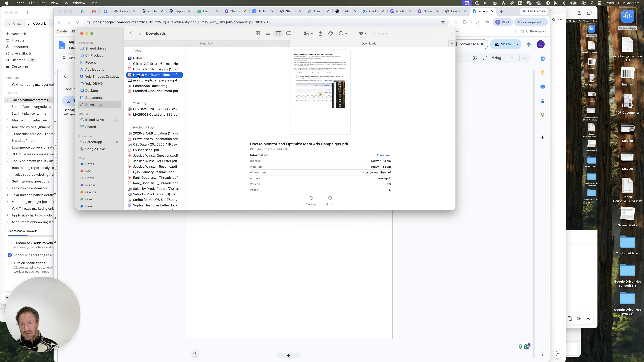
Task: Open Chrome downloads icon
Action: [x=478, y=22]
